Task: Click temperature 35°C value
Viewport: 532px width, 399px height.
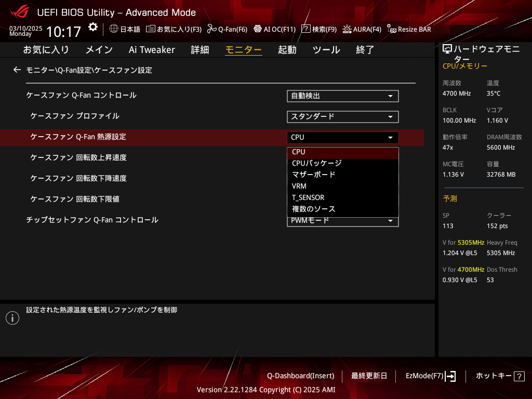Action: point(494,94)
